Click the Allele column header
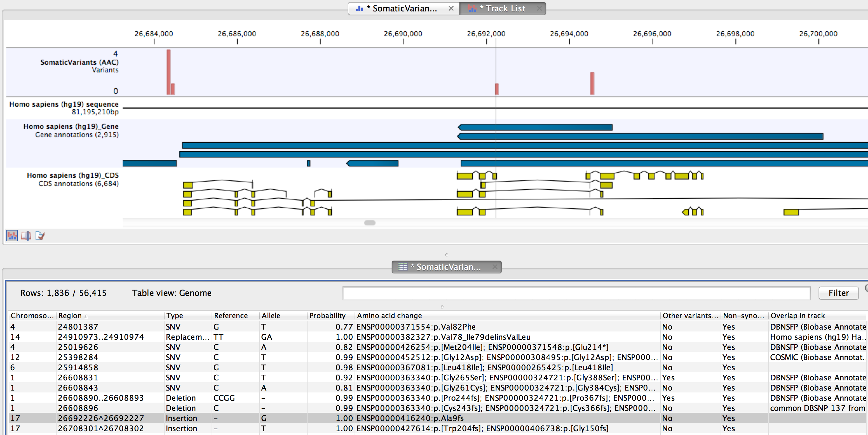Viewport: 868px width, 435px height. [283, 316]
